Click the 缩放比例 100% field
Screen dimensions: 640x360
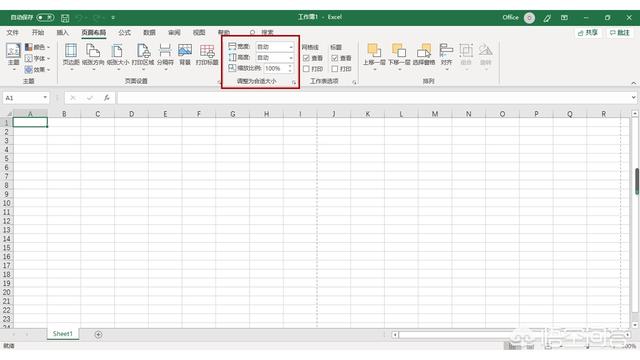click(276, 68)
